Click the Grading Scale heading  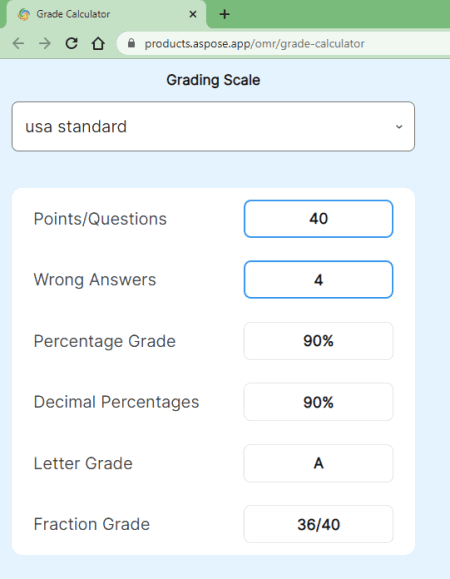click(x=213, y=80)
